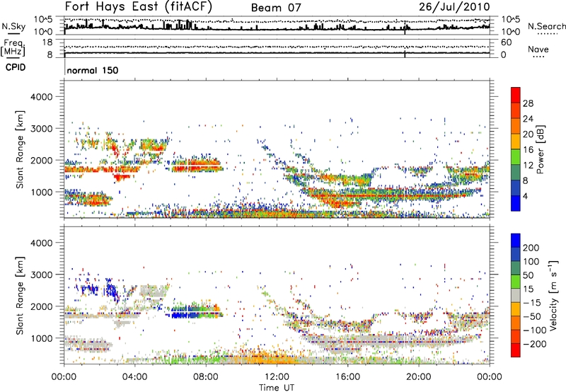Select the red bottom segment of Velocity colorbar
This screenshot has height=392, width=566.
coord(516,350)
